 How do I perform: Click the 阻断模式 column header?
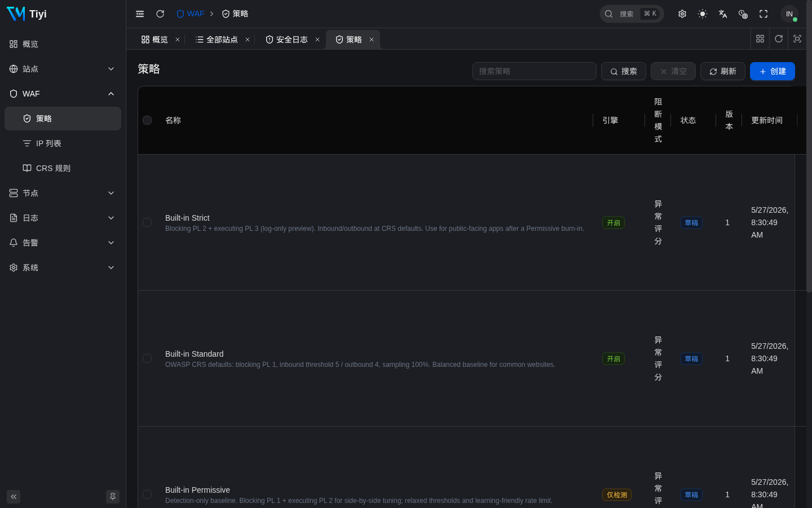click(658, 120)
